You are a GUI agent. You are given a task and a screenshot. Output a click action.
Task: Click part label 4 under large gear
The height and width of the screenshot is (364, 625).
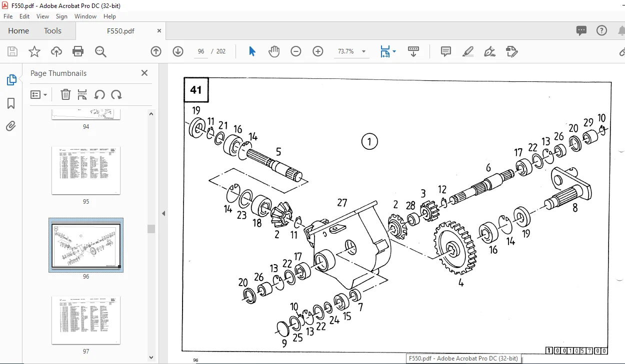click(x=461, y=283)
